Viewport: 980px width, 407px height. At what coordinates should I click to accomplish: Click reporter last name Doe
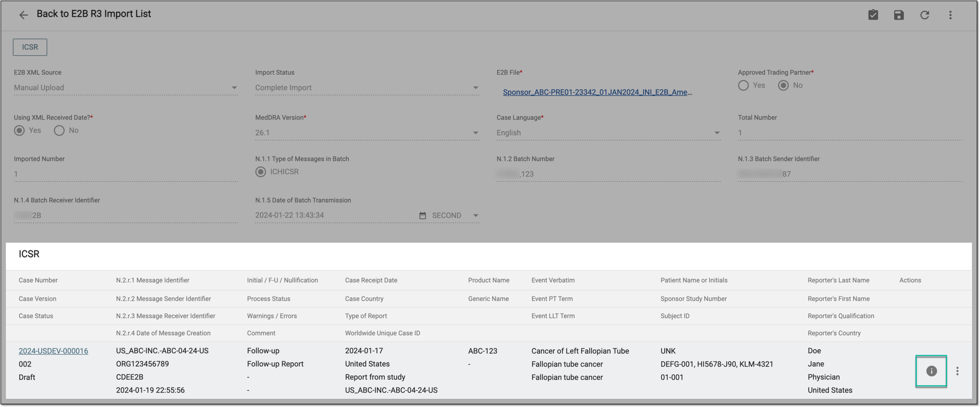pos(814,351)
